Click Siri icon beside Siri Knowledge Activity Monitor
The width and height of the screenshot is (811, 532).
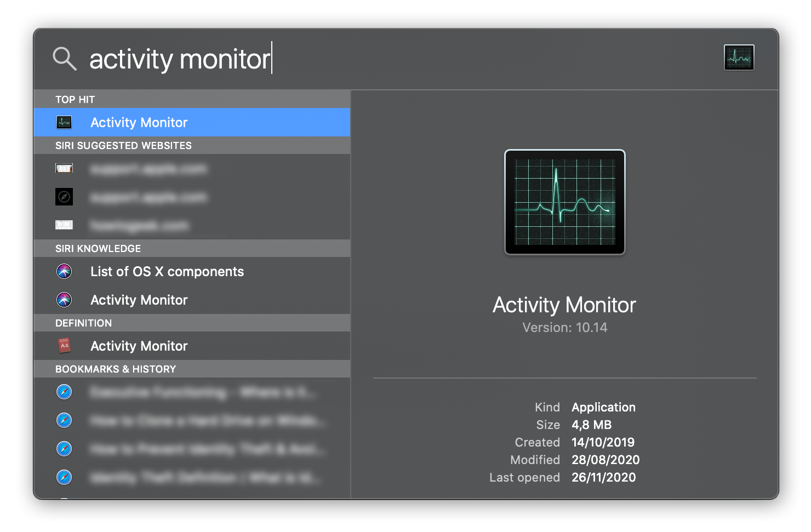(x=64, y=300)
